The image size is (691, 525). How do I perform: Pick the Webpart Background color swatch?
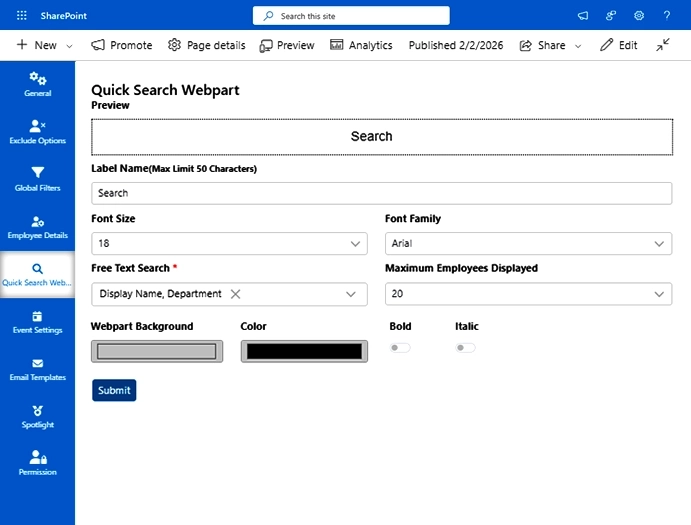coord(157,351)
